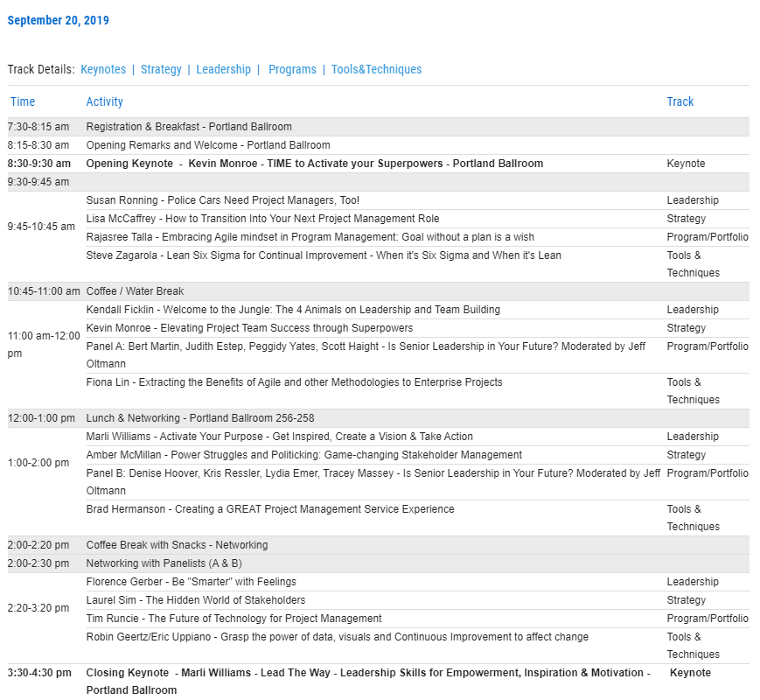The height and width of the screenshot is (700, 760).
Task: Click Strategy track cell beside Lisa McCaffrey
Action: (x=687, y=219)
